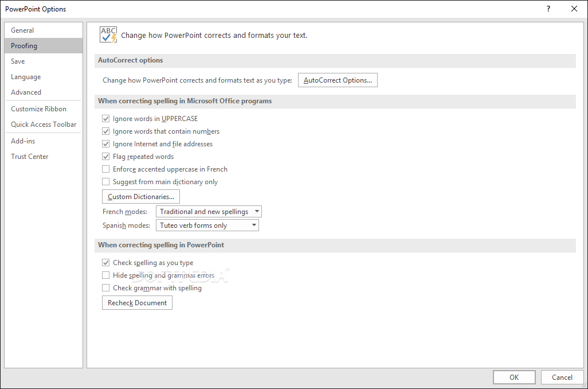588x389 pixels.
Task: Select the General category
Action: pyautogui.click(x=44, y=30)
